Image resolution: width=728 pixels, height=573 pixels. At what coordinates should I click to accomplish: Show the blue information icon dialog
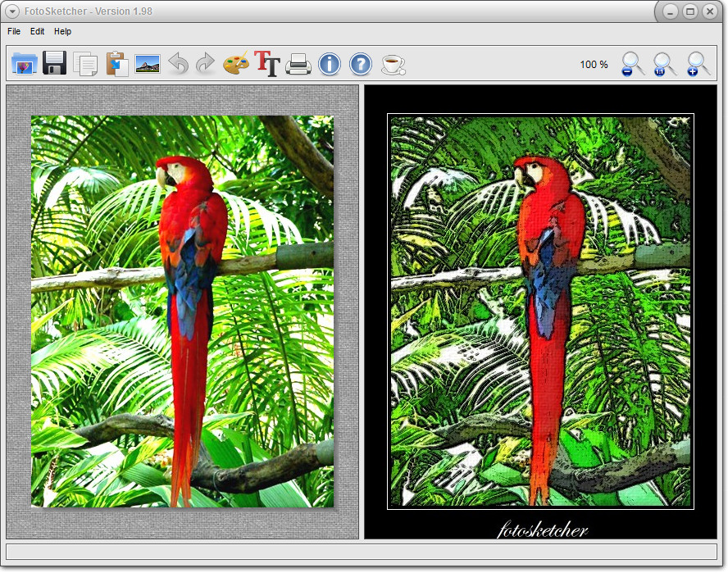pos(330,64)
